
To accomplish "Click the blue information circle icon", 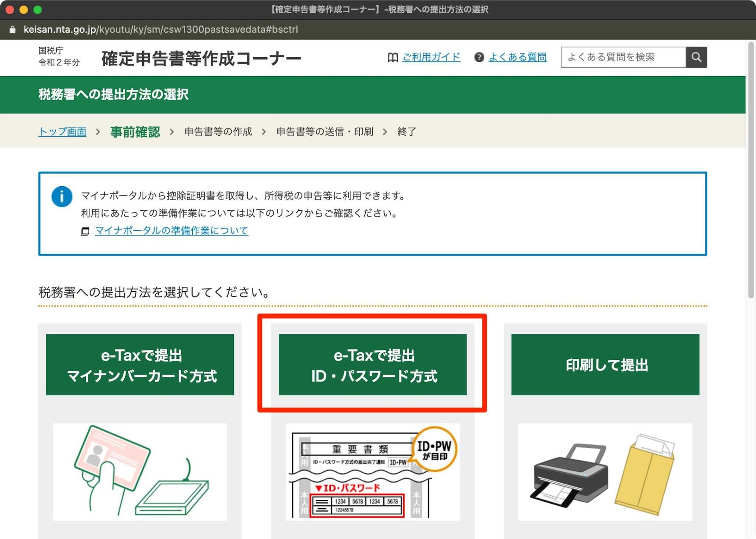I will pyautogui.click(x=62, y=196).
